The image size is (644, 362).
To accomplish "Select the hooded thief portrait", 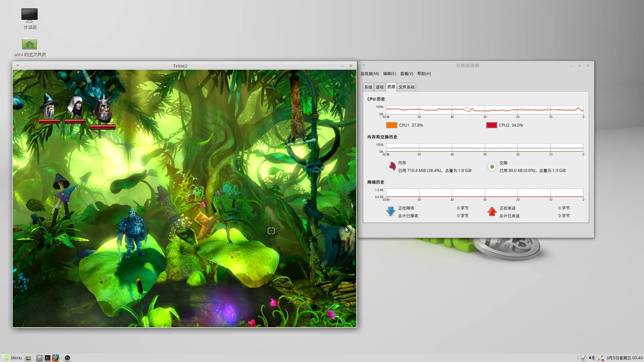I will tap(75, 106).
